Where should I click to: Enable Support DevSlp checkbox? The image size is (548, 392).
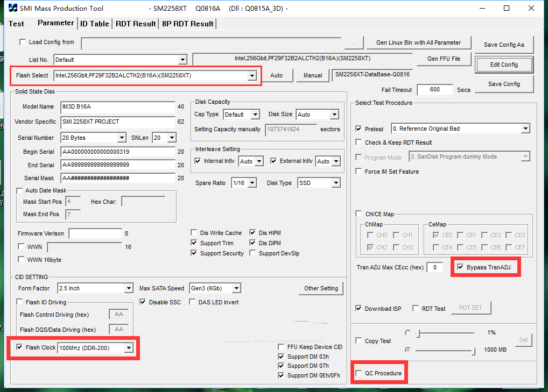pos(252,253)
